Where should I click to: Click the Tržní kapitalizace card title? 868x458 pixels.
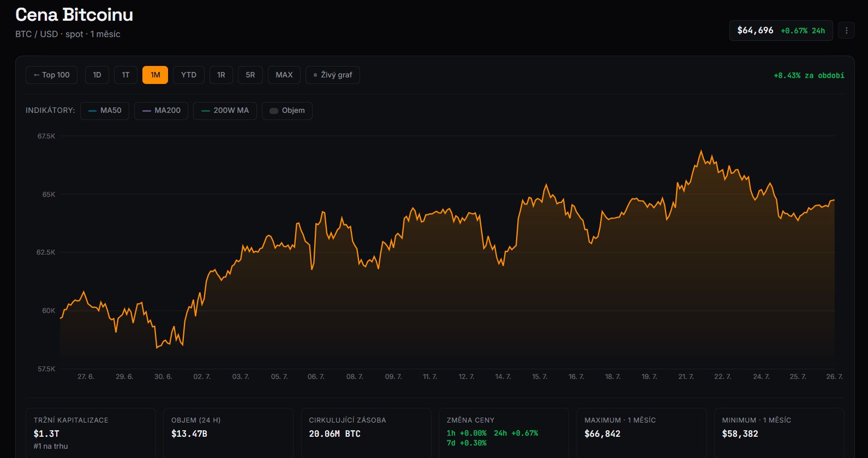[71, 420]
